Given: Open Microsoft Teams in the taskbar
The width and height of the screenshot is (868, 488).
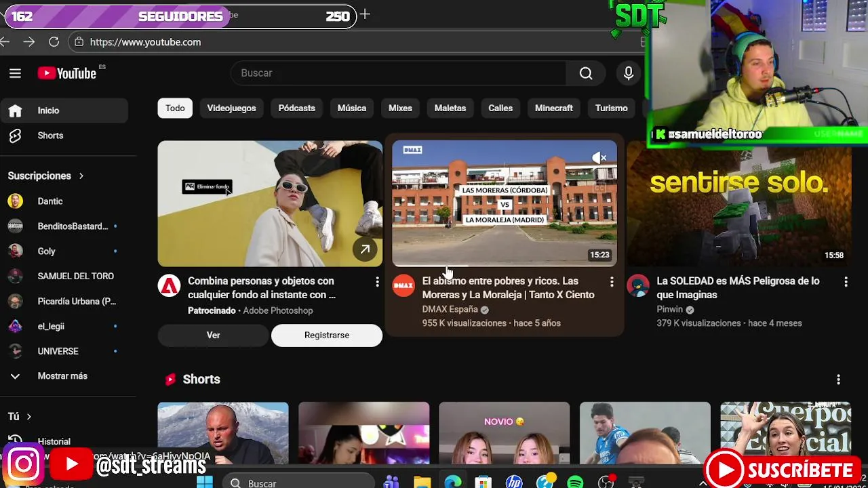Looking at the screenshot, I should coord(391,483).
